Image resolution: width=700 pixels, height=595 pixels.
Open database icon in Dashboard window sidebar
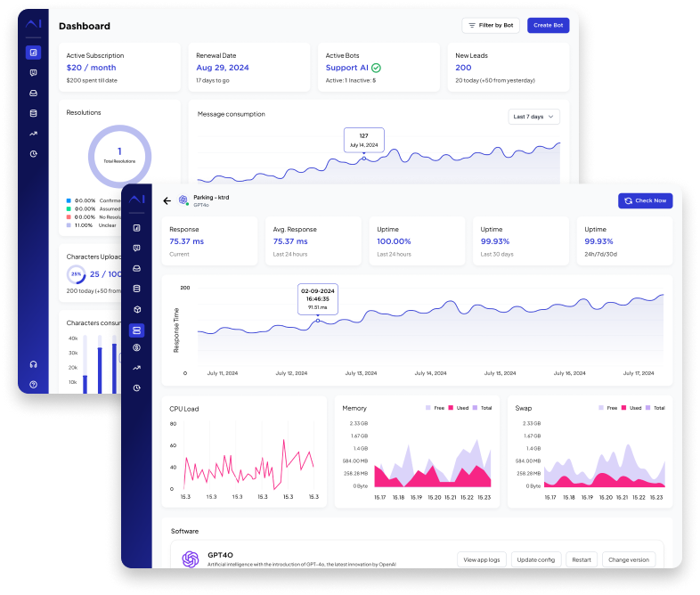pyautogui.click(x=34, y=113)
